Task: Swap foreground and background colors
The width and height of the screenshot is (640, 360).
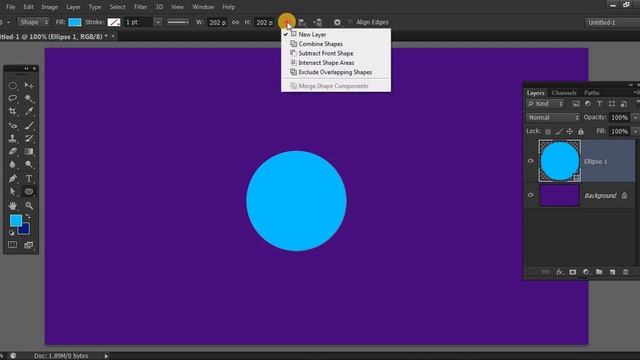Action: click(x=28, y=216)
